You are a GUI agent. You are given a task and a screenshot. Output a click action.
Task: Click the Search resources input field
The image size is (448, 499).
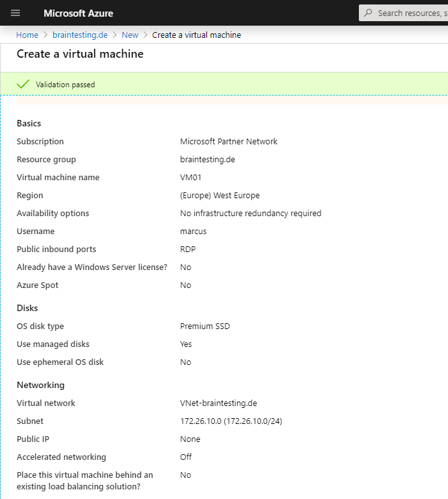coord(404,13)
